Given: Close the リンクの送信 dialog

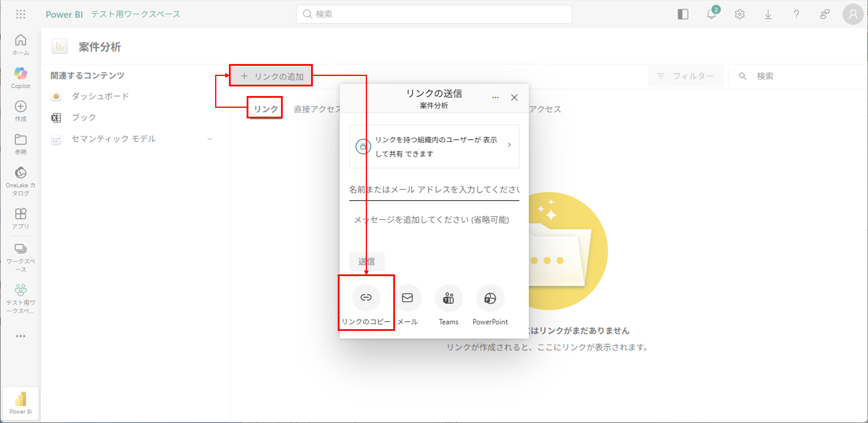Looking at the screenshot, I should (514, 98).
